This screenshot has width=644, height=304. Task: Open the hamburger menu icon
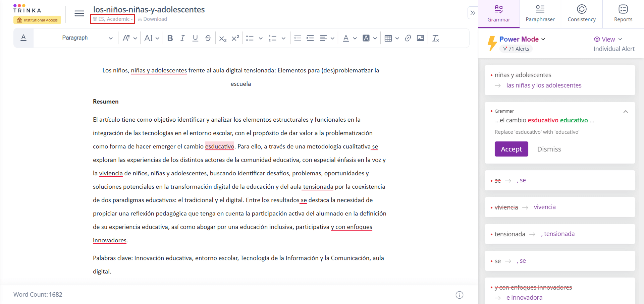click(79, 13)
